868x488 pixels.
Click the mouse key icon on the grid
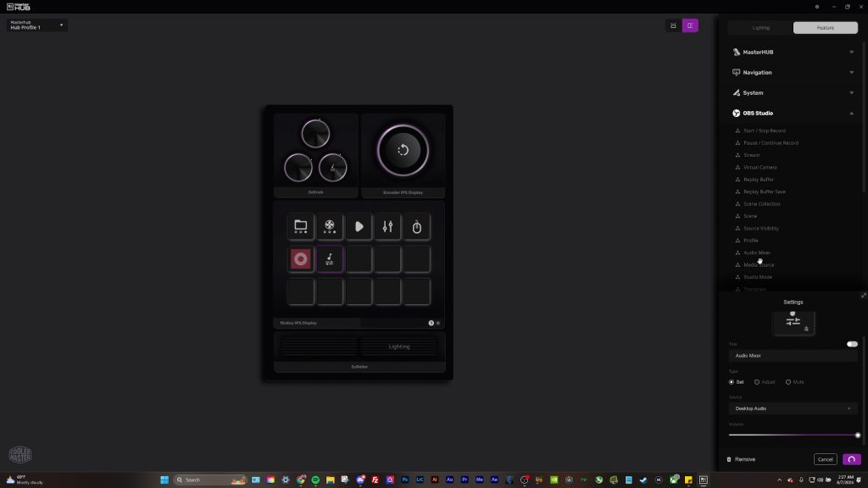coord(416,225)
